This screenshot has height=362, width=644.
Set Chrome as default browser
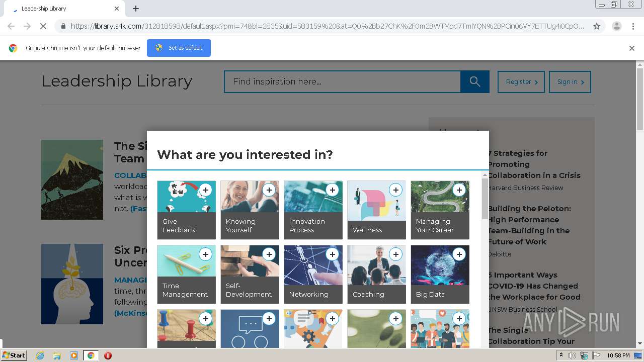(179, 48)
